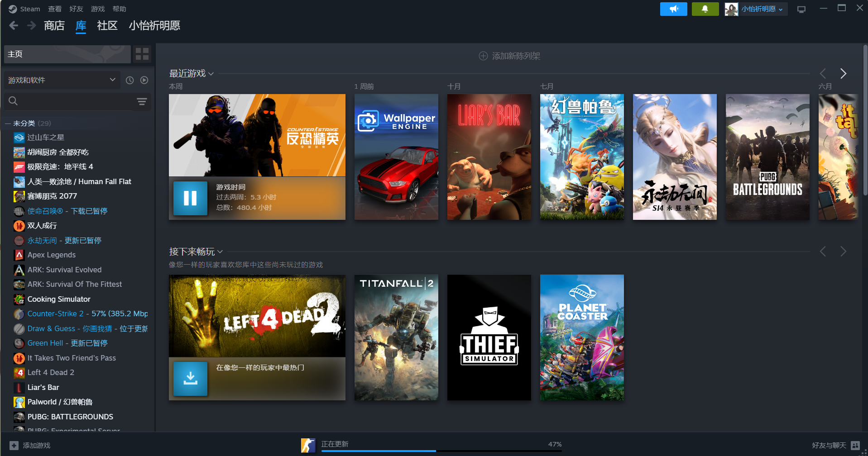Click the Steam logo menu

[24, 9]
